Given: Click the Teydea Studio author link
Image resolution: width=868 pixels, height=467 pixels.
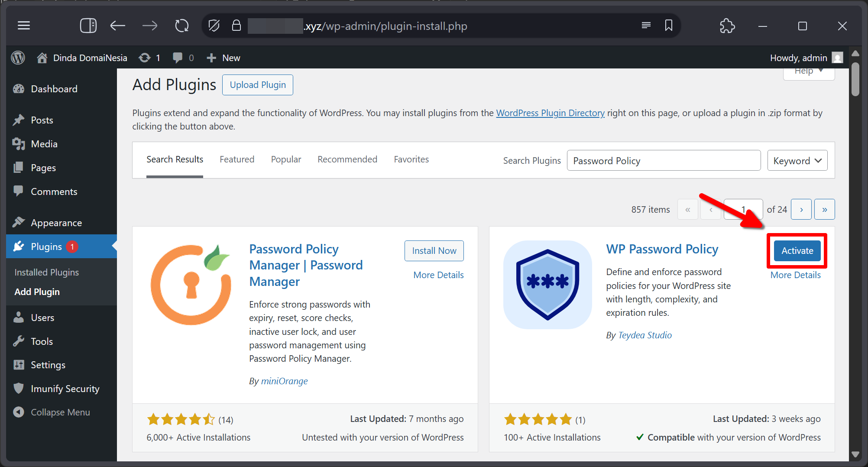Looking at the screenshot, I should tap(645, 335).
